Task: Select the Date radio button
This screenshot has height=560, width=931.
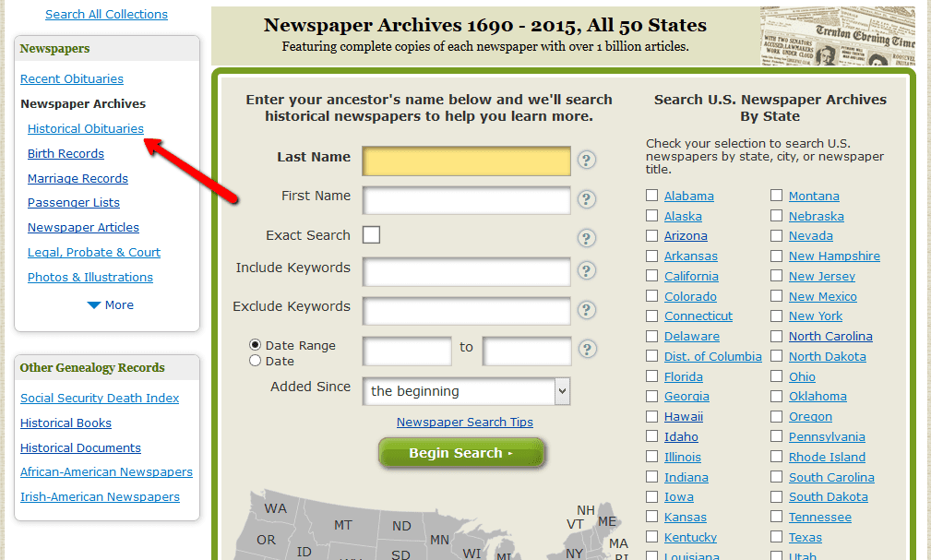Action: (x=256, y=361)
